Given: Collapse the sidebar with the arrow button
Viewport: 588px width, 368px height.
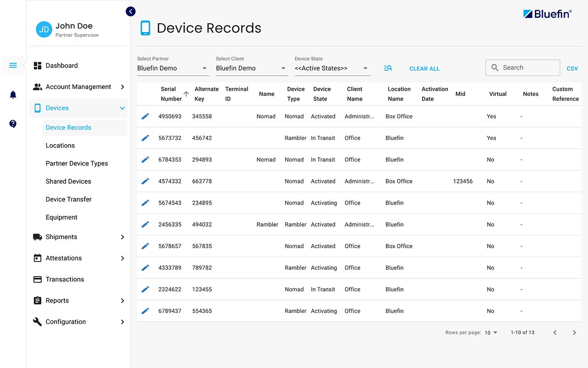Looking at the screenshot, I should [131, 11].
